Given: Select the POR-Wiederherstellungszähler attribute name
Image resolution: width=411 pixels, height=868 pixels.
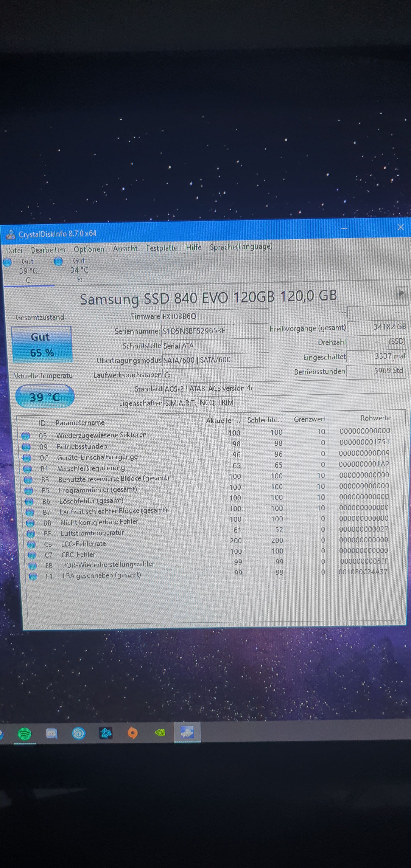Looking at the screenshot, I should click(x=108, y=564).
